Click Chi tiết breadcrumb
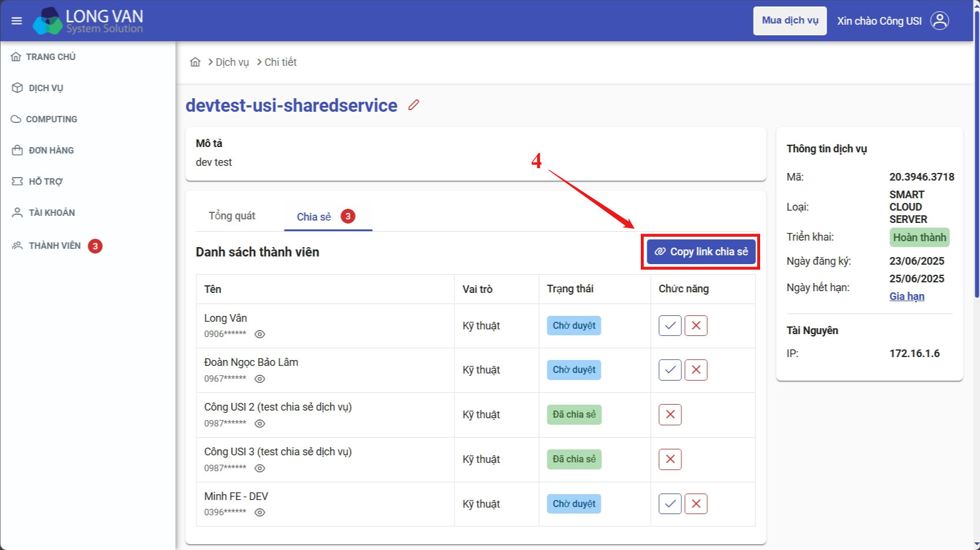The height and width of the screenshot is (550, 980). click(x=280, y=62)
